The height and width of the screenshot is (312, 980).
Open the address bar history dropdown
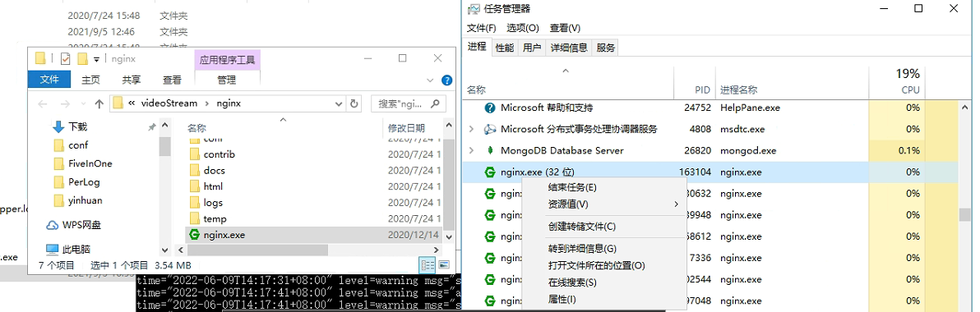click(x=339, y=103)
